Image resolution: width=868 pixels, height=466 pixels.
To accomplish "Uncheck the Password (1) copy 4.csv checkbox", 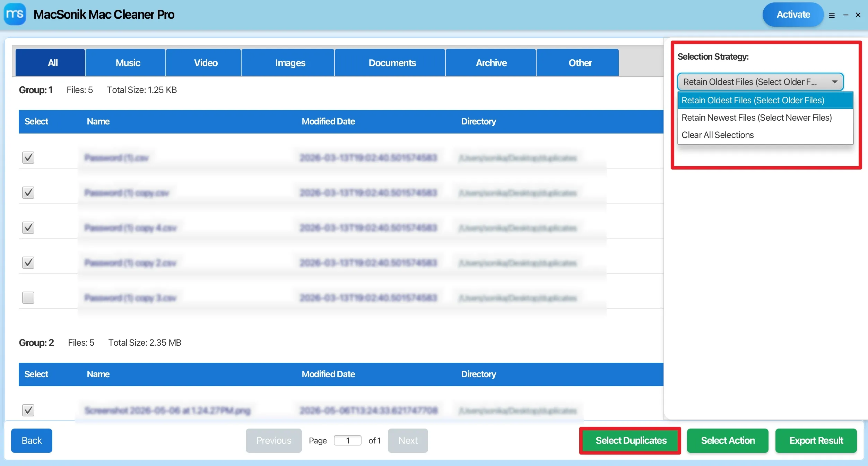I will 28,227.
